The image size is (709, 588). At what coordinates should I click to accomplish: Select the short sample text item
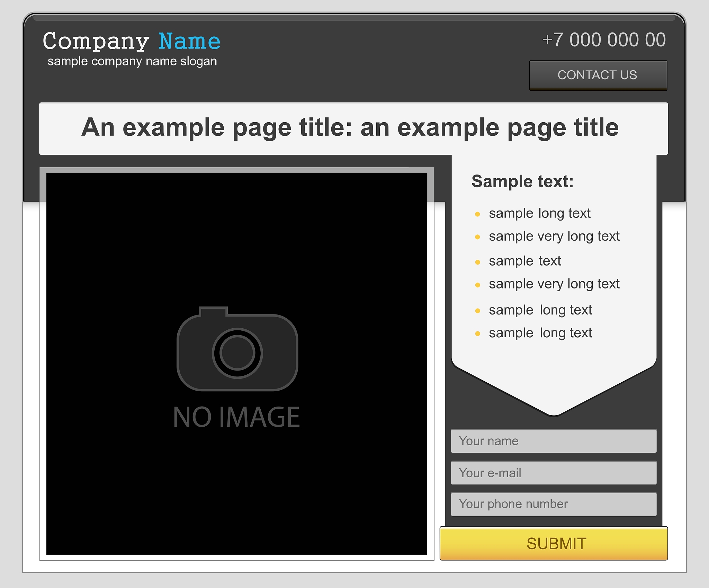coord(524,261)
